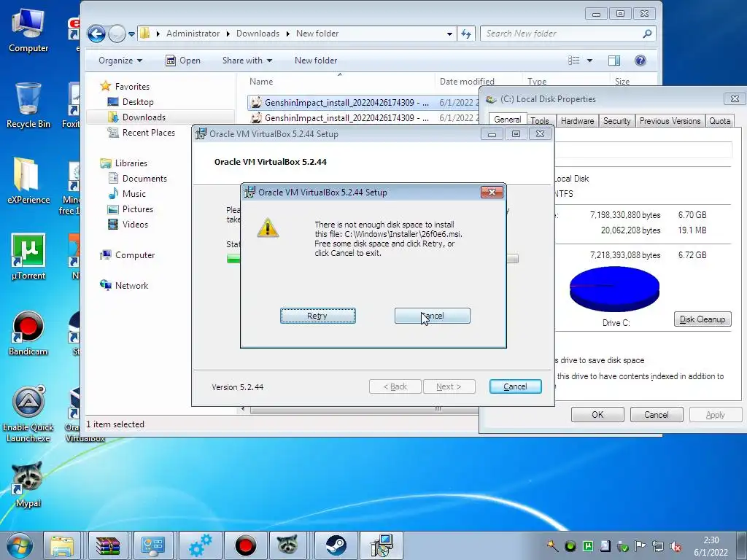Click the Back arrow in Explorer
The width and height of the screenshot is (747, 560).
96,34
